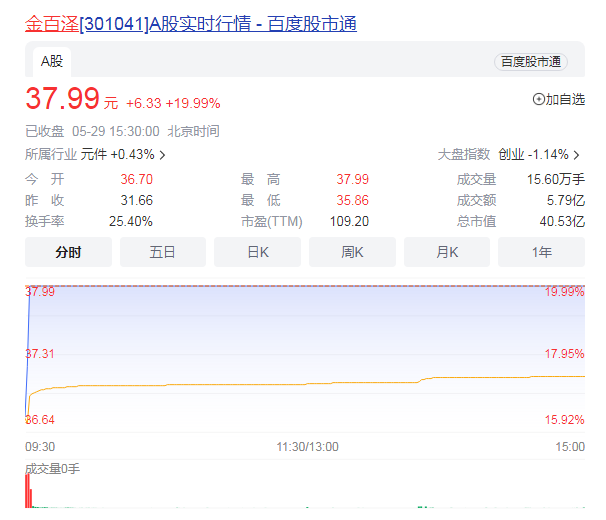Click the large 37.99 current price
Screen dimensions: 606x520
(x=62, y=99)
